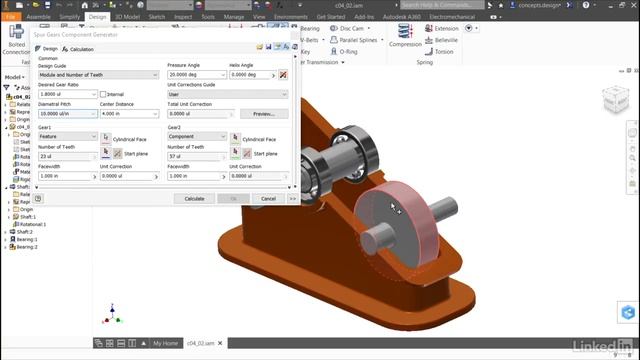Click the dialog horizontal scrollbar

[x=163, y=187]
